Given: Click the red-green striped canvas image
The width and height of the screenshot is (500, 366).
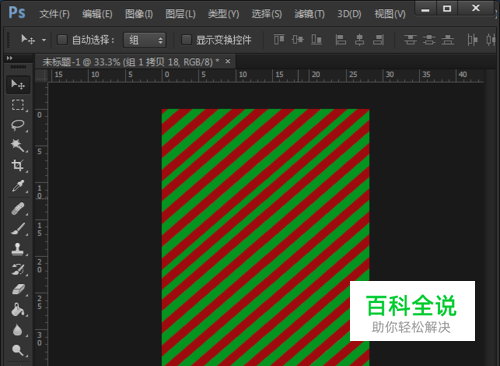Looking at the screenshot, I should [x=265, y=237].
